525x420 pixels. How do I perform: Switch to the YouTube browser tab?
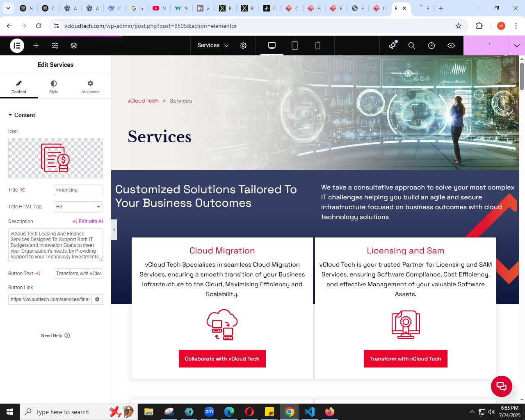coord(159,8)
